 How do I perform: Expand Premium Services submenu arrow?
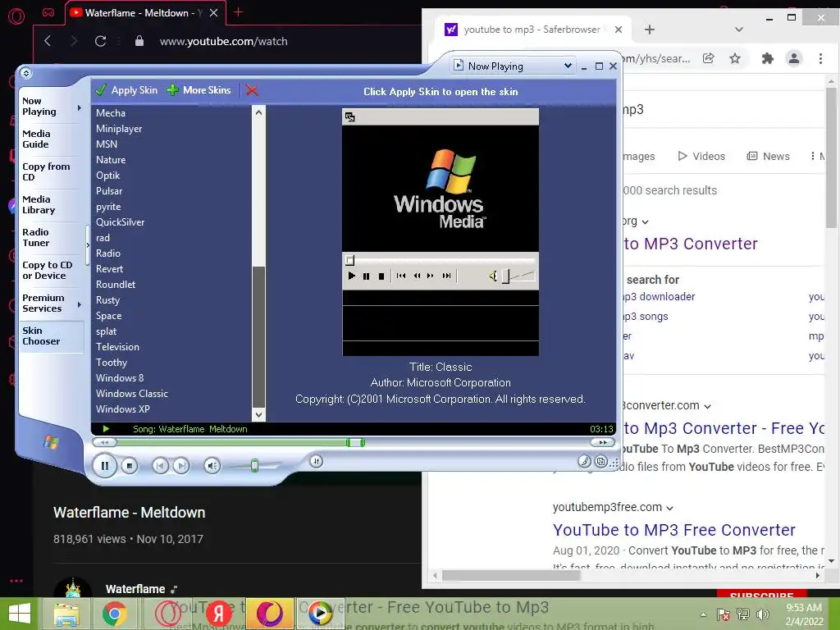pyautogui.click(x=80, y=305)
